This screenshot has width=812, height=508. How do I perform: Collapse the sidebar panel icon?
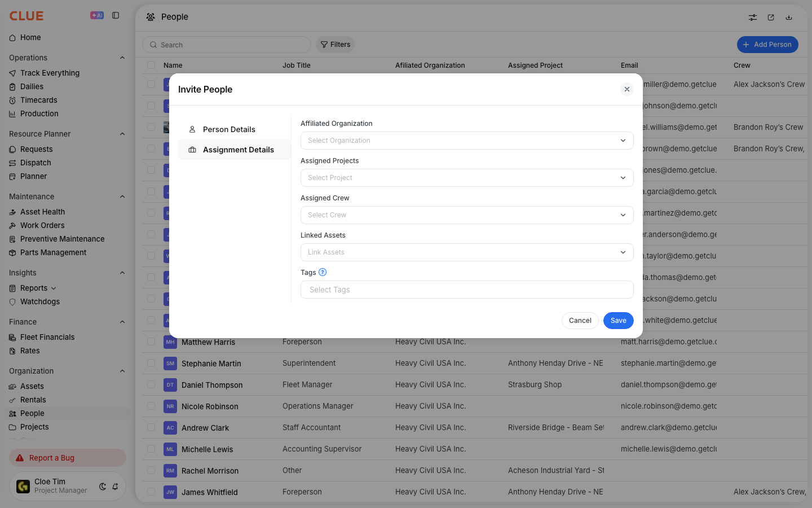pos(116,16)
